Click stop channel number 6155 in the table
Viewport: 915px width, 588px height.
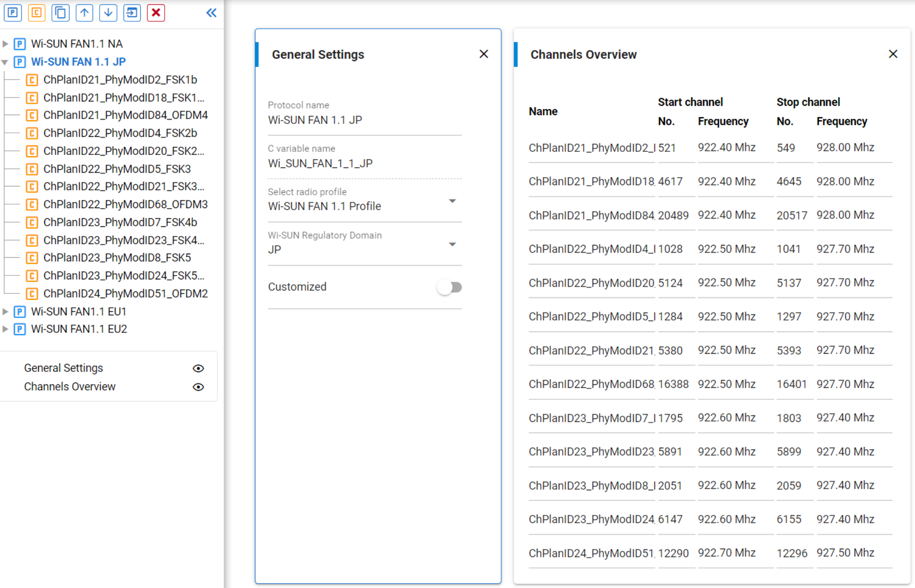click(789, 519)
